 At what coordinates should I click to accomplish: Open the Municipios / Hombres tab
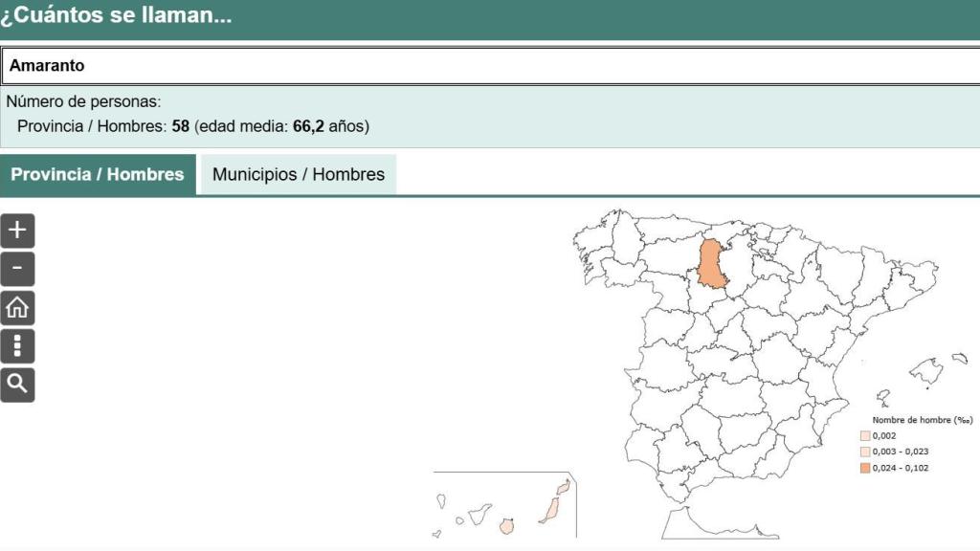point(299,174)
